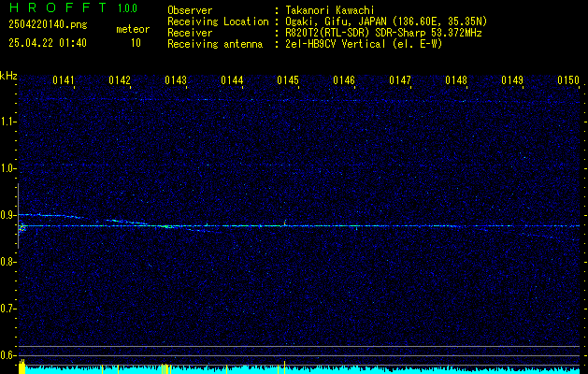Click the HROFFT program title text

[59, 7]
